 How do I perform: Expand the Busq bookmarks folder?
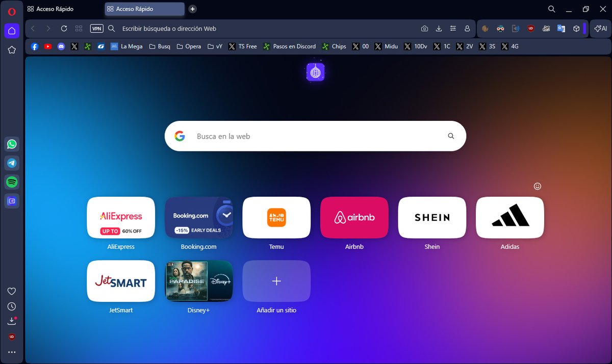[x=160, y=46]
